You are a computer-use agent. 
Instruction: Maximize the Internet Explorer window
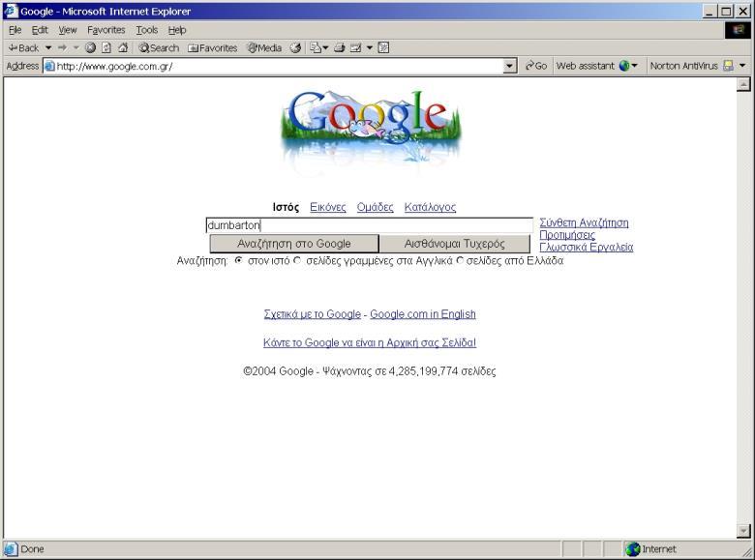click(726, 11)
